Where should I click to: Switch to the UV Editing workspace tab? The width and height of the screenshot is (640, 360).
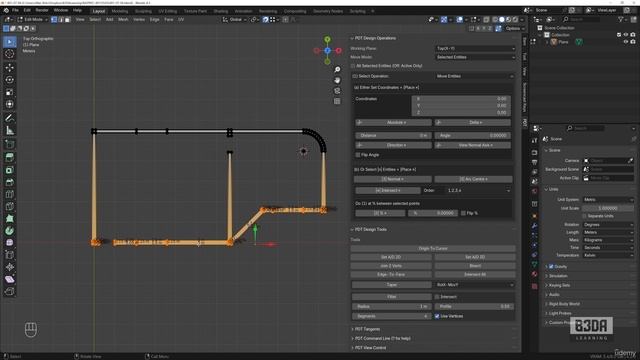[168, 11]
